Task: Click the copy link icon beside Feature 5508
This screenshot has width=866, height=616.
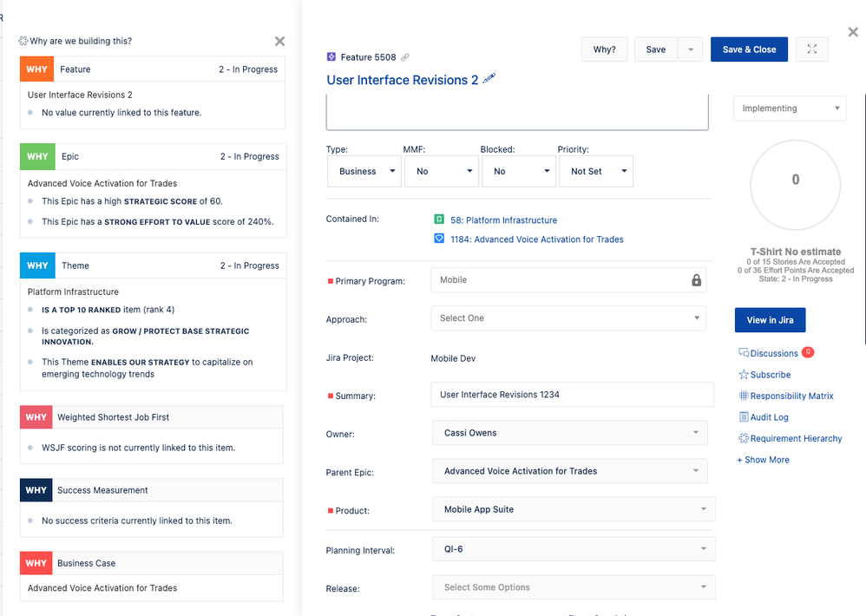Action: click(x=405, y=58)
